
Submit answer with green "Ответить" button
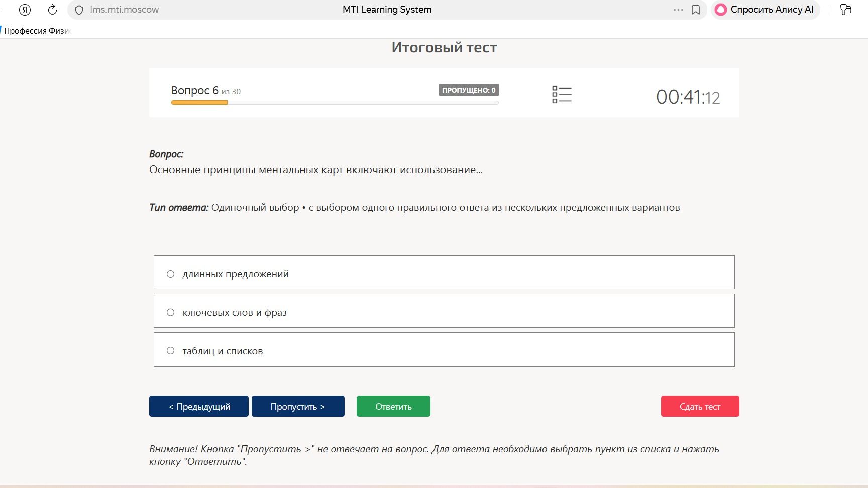pyautogui.click(x=393, y=406)
